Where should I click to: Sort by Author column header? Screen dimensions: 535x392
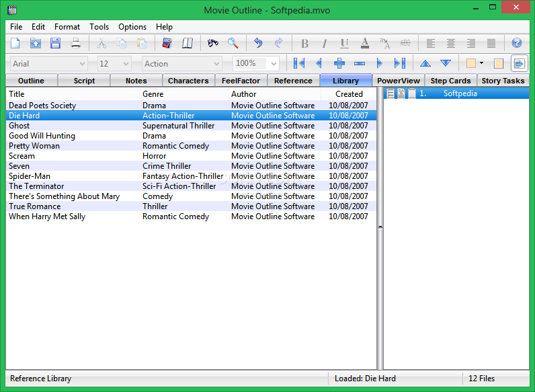pyautogui.click(x=275, y=94)
